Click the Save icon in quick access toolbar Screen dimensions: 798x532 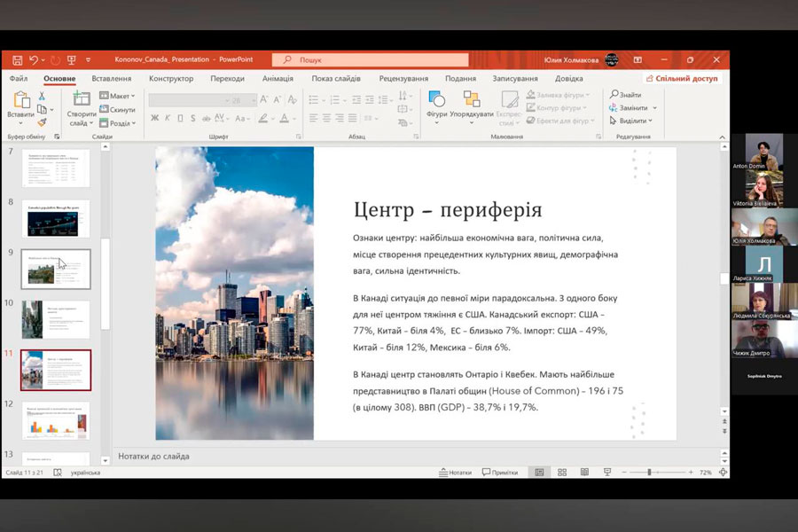point(16,59)
